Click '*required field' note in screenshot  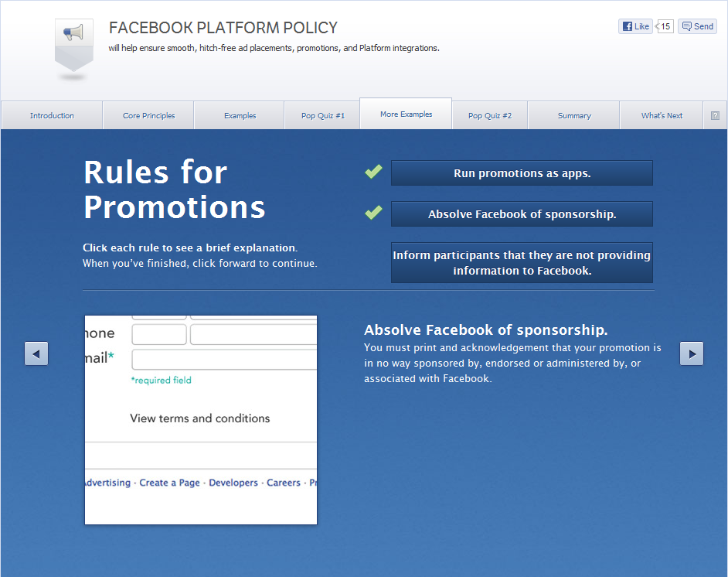(161, 380)
